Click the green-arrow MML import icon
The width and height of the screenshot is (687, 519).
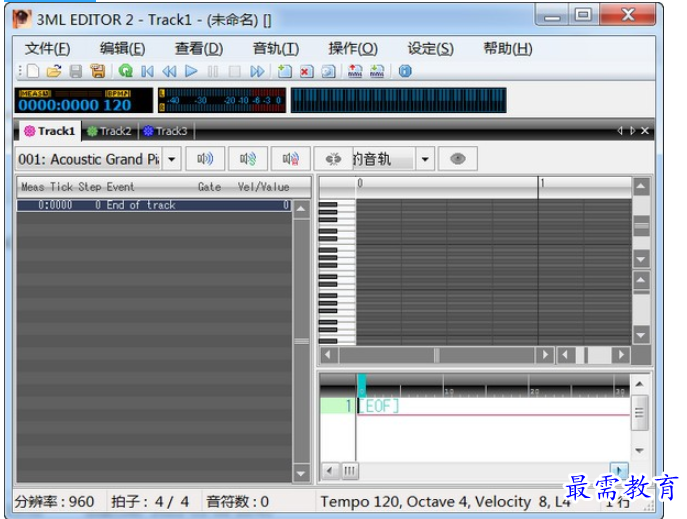click(x=377, y=71)
